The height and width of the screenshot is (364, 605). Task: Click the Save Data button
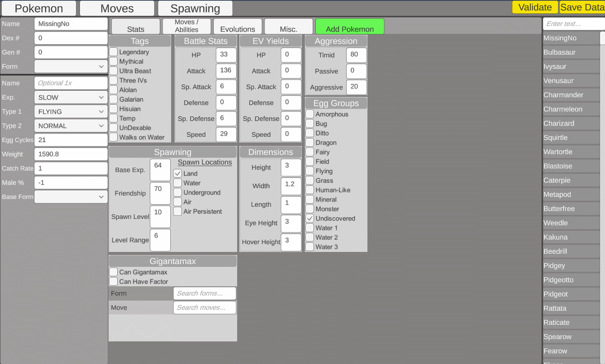(582, 7)
